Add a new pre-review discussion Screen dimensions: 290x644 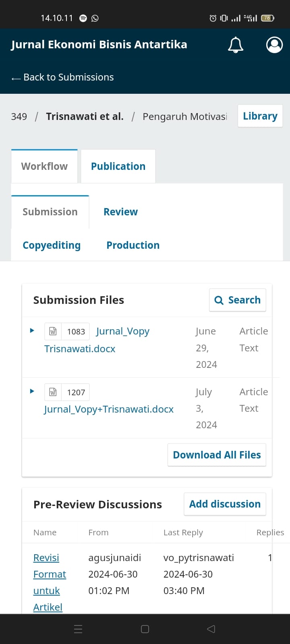point(225,504)
